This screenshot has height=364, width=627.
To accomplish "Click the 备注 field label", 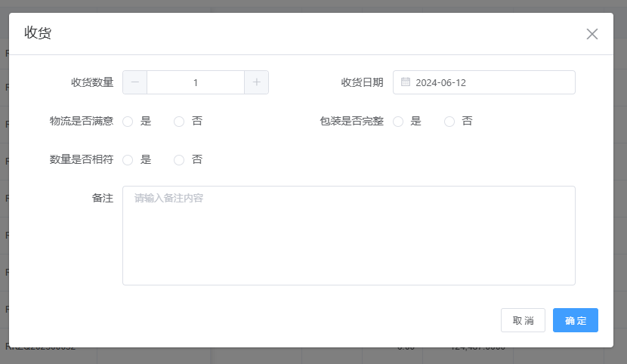I will (x=103, y=198).
